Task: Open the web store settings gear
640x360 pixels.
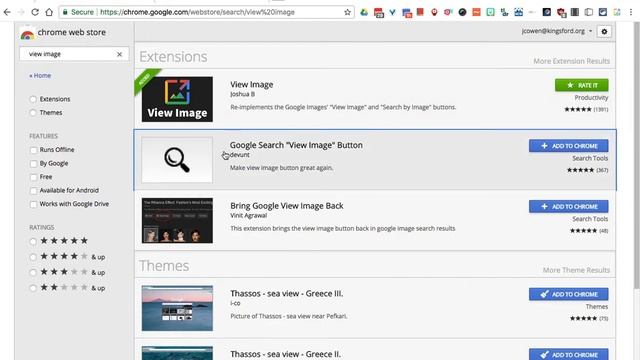Action: (604, 31)
